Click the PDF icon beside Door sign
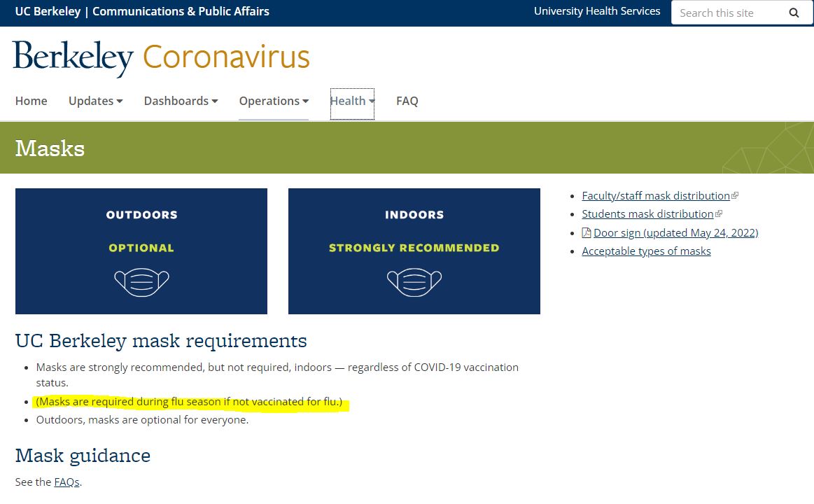This screenshot has width=814, height=504. (587, 232)
